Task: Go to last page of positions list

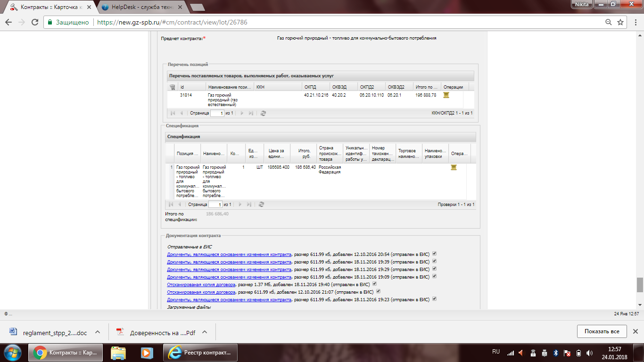Action: [x=251, y=113]
